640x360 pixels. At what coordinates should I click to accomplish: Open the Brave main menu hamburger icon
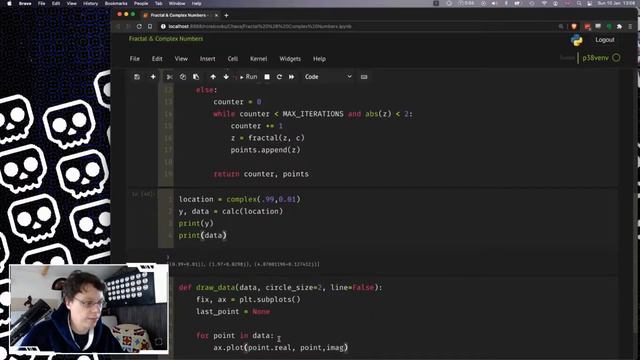(630, 27)
